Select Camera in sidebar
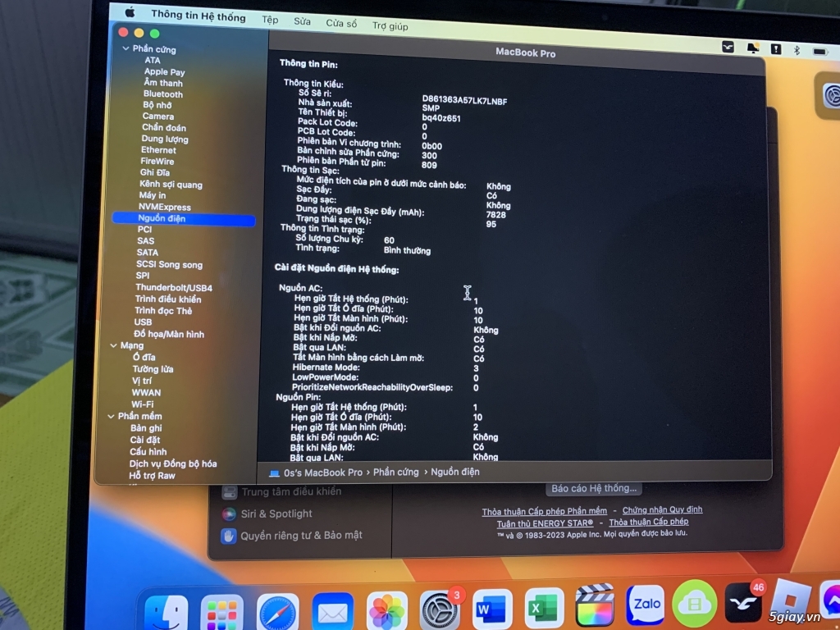This screenshot has height=630, width=840. tap(158, 116)
